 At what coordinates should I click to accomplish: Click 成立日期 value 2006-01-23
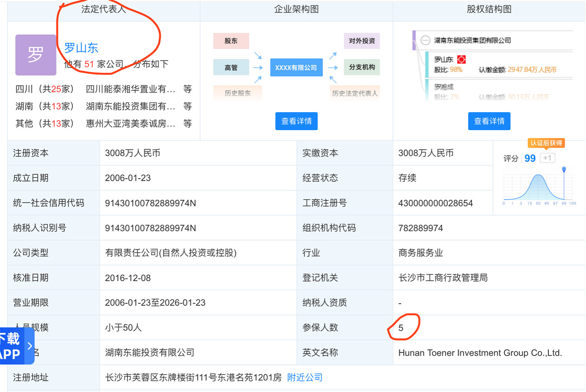(128, 178)
